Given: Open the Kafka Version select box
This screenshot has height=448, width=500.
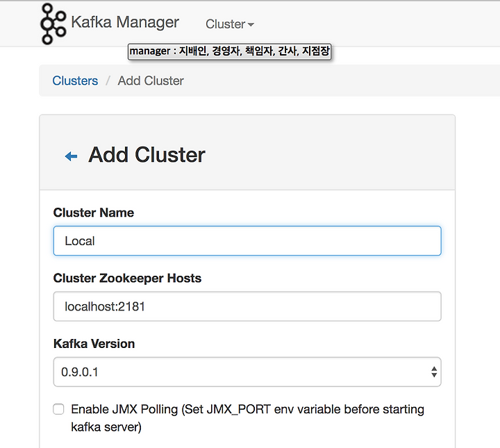Looking at the screenshot, I should (x=247, y=372).
